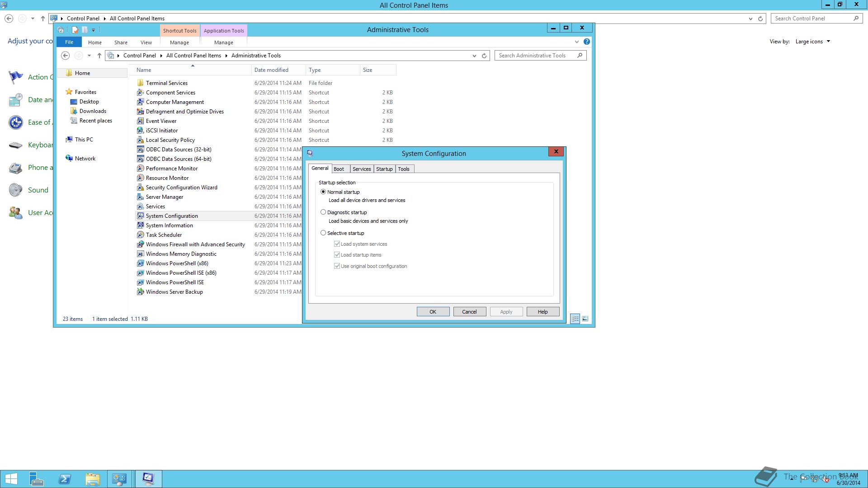The height and width of the screenshot is (488, 868).
Task: Expand the Administrative Tools ribbon chevron
Action: (576, 42)
